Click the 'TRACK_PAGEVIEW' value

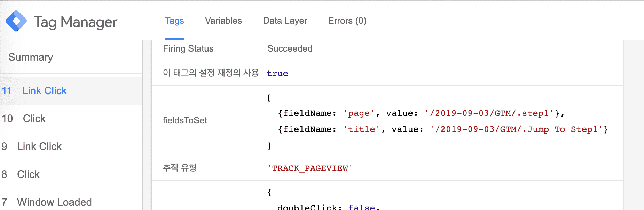310,168
